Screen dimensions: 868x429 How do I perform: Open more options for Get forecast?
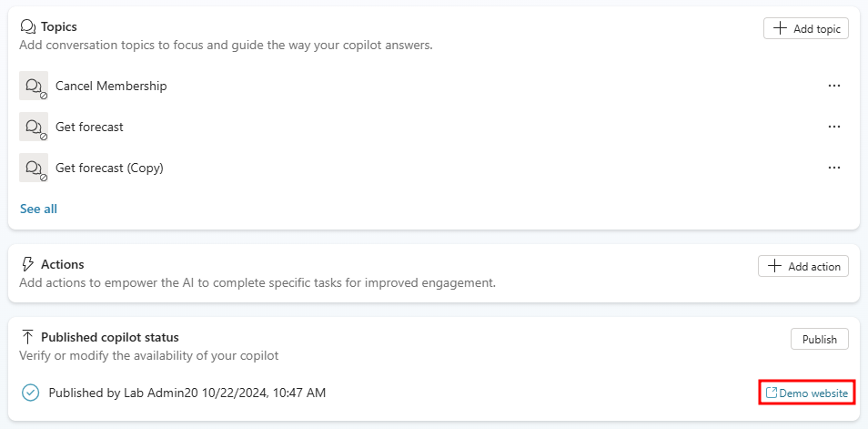[834, 127]
